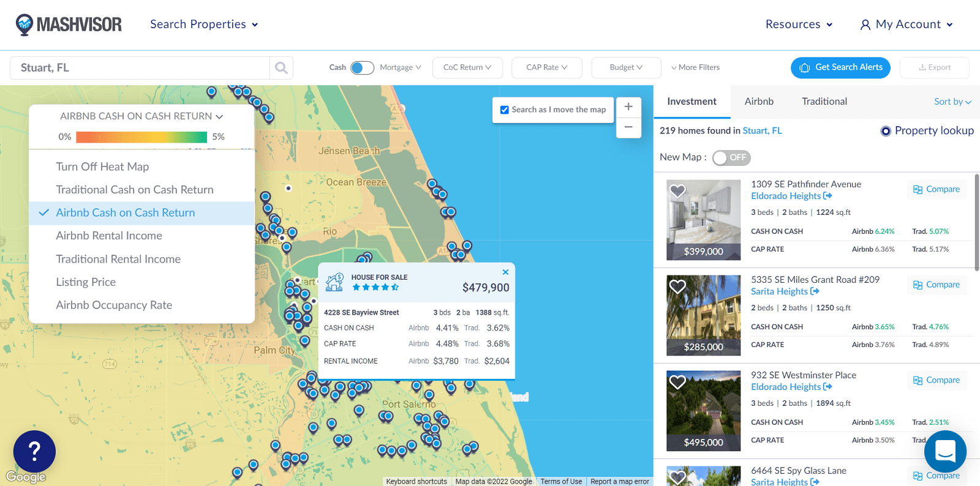This screenshot has height=486, width=980.
Task: Switch to the Airbnb tab
Action: [x=759, y=102]
